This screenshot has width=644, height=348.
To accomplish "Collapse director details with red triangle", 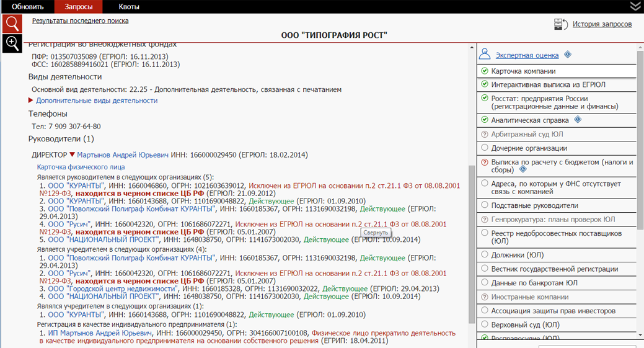I will pyautogui.click(x=73, y=154).
